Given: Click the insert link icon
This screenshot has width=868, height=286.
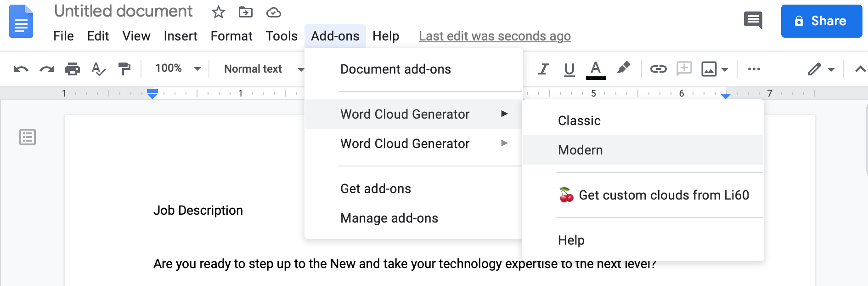Looking at the screenshot, I should click(658, 69).
